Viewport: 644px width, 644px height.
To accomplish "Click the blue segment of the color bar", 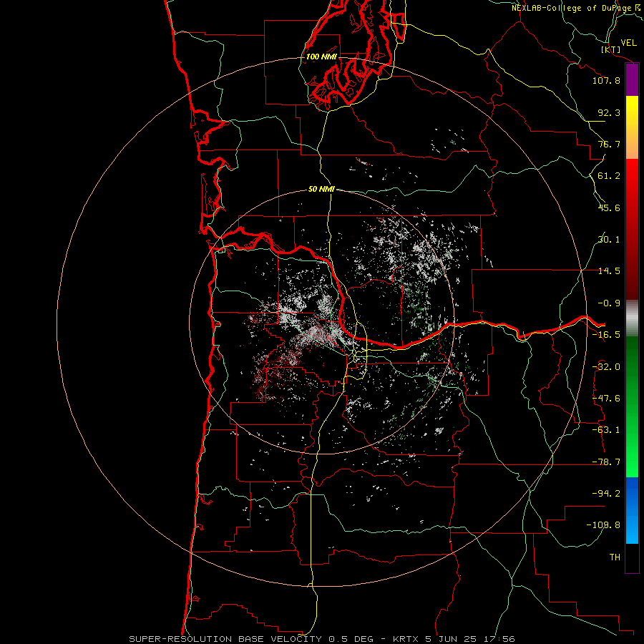I will pos(632,510).
